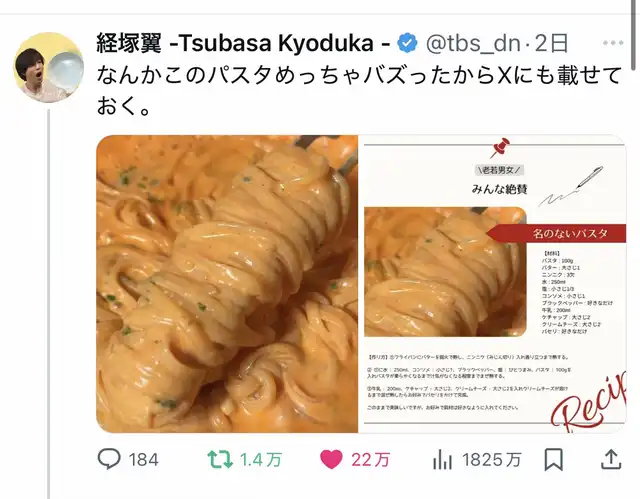640x499 pixels.
Task: Click the view count 1825万
Action: (492, 460)
